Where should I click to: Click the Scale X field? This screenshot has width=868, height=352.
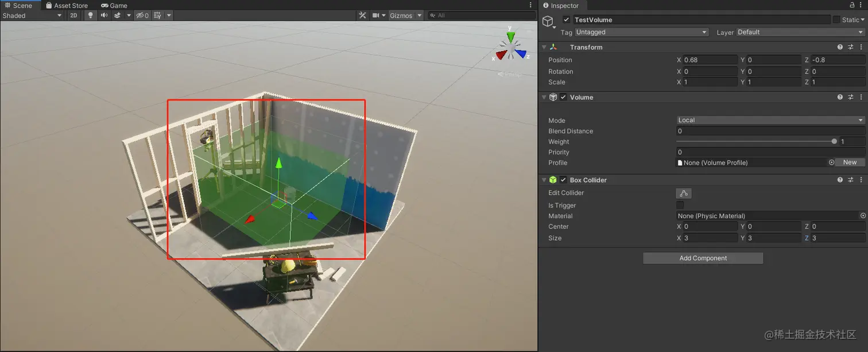tap(710, 82)
